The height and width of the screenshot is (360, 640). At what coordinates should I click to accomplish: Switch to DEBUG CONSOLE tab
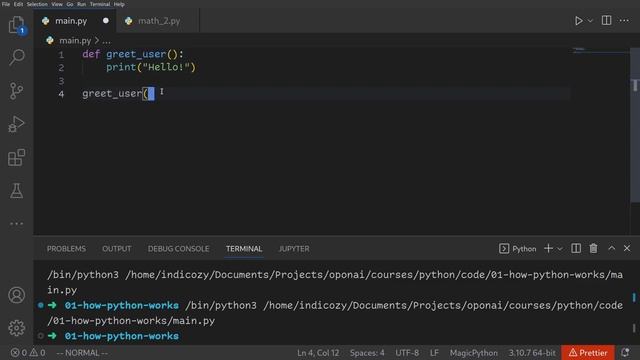tap(178, 249)
